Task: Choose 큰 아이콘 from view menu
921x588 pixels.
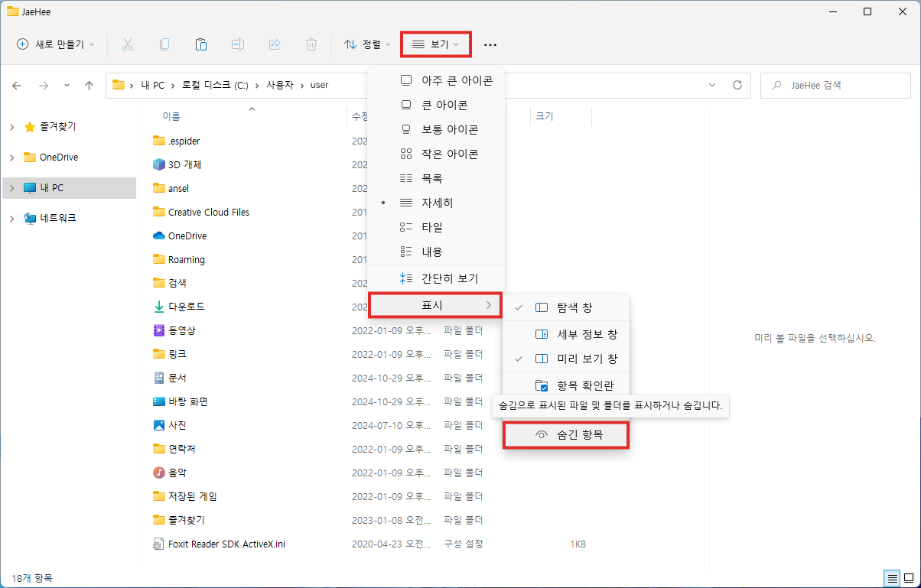Action: coord(436,105)
